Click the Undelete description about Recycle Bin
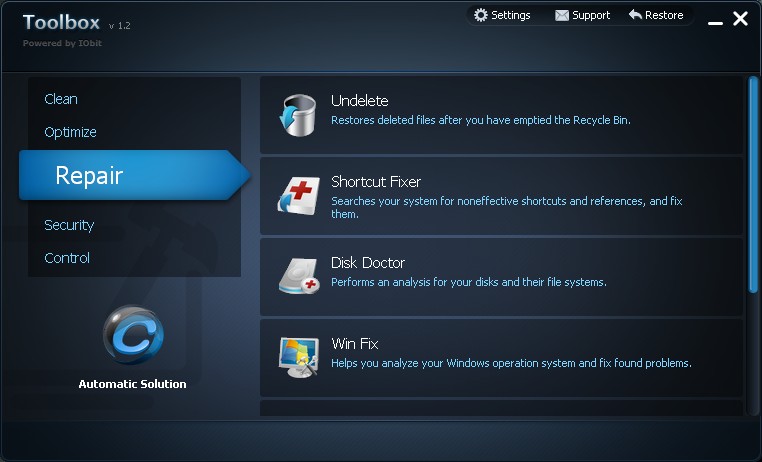This screenshot has width=762, height=462. (x=481, y=120)
